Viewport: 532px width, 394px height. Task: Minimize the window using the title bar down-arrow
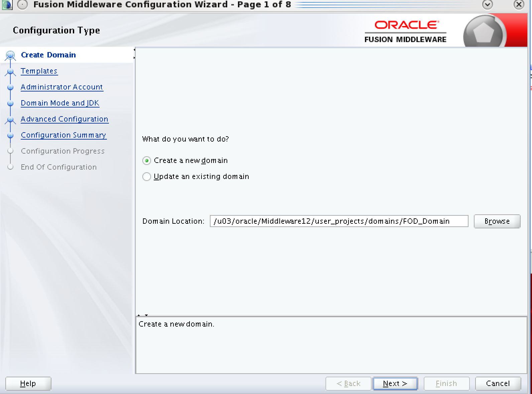488,5
